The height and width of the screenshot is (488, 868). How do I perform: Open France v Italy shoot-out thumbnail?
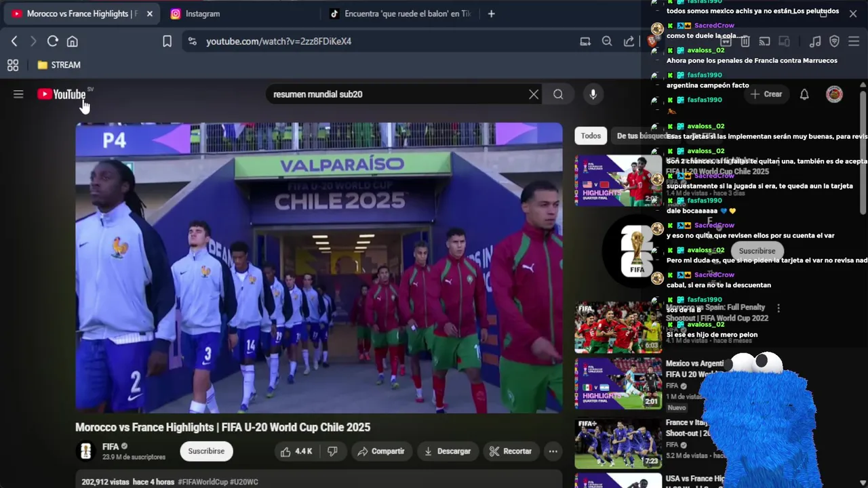coord(618,443)
